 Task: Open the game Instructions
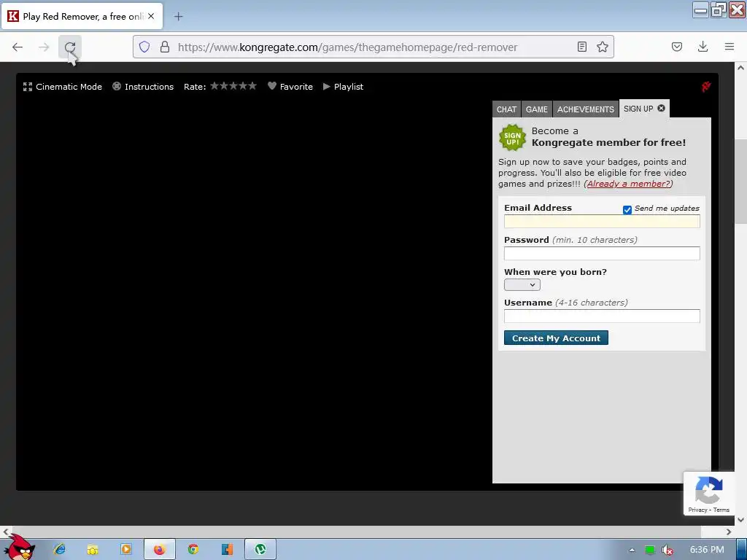tap(143, 87)
